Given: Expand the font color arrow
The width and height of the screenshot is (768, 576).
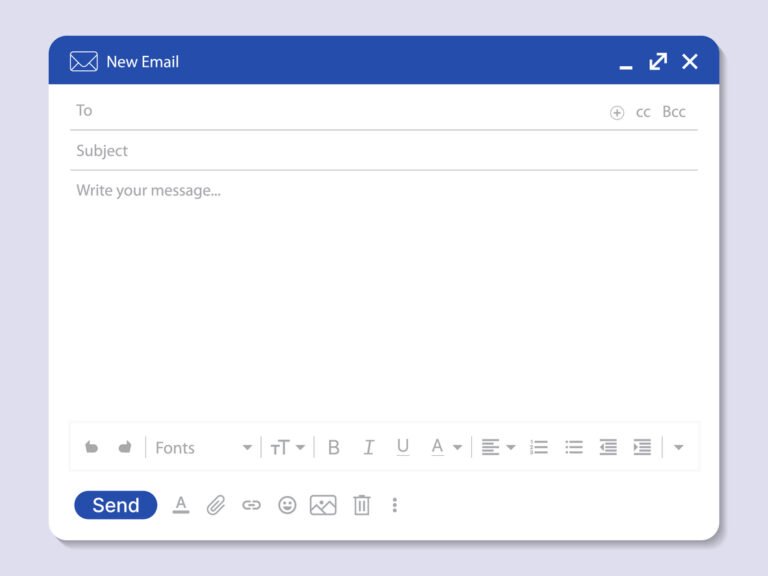Looking at the screenshot, I should pyautogui.click(x=457, y=447).
